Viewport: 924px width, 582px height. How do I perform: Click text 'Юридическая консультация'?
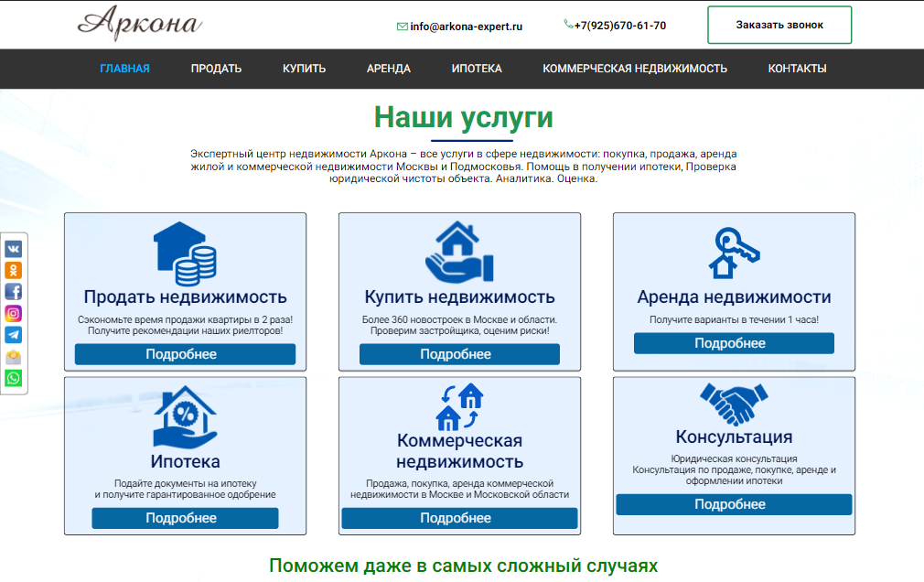point(735,458)
